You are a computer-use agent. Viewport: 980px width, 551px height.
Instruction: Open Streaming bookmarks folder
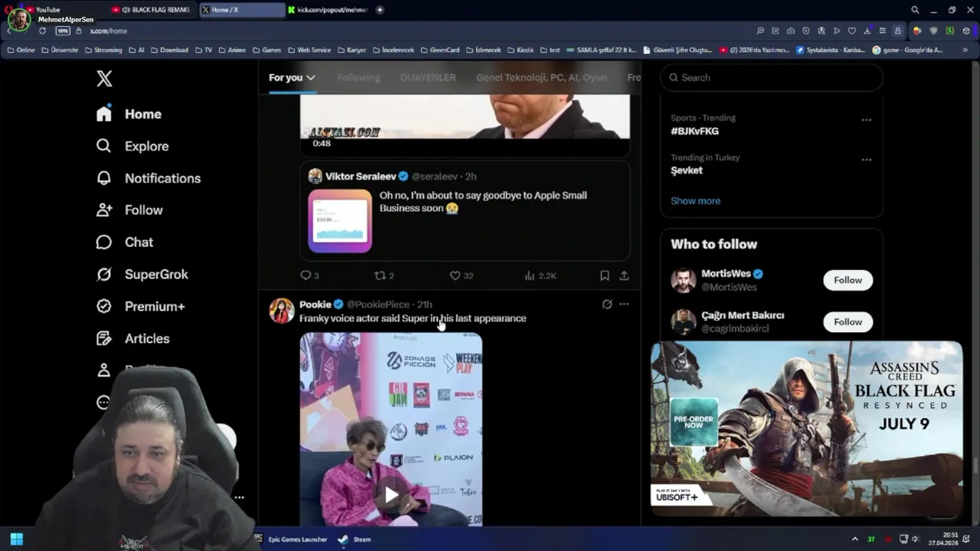(x=103, y=50)
